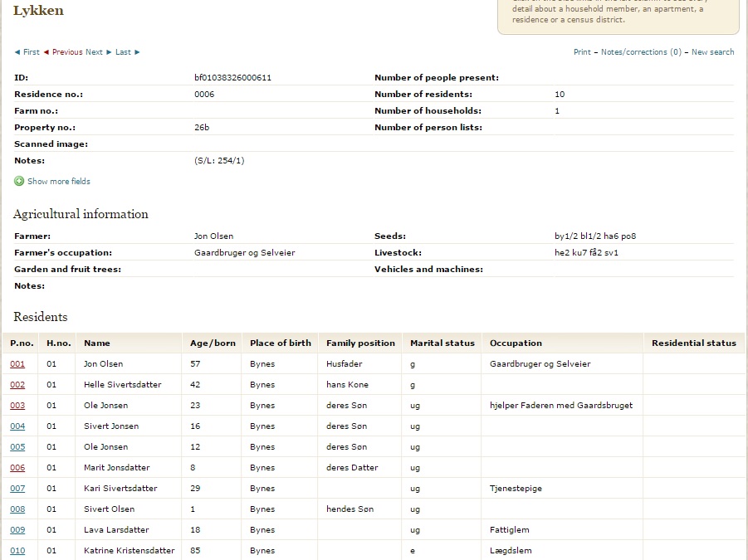Click the Place of birth column header
This screenshot has width=748, height=560.
tap(281, 343)
